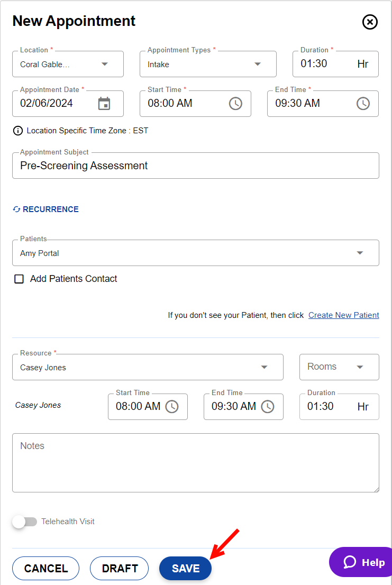Open resource Start Time clock picker
Viewport: 392px width, 585px height.
tap(172, 407)
